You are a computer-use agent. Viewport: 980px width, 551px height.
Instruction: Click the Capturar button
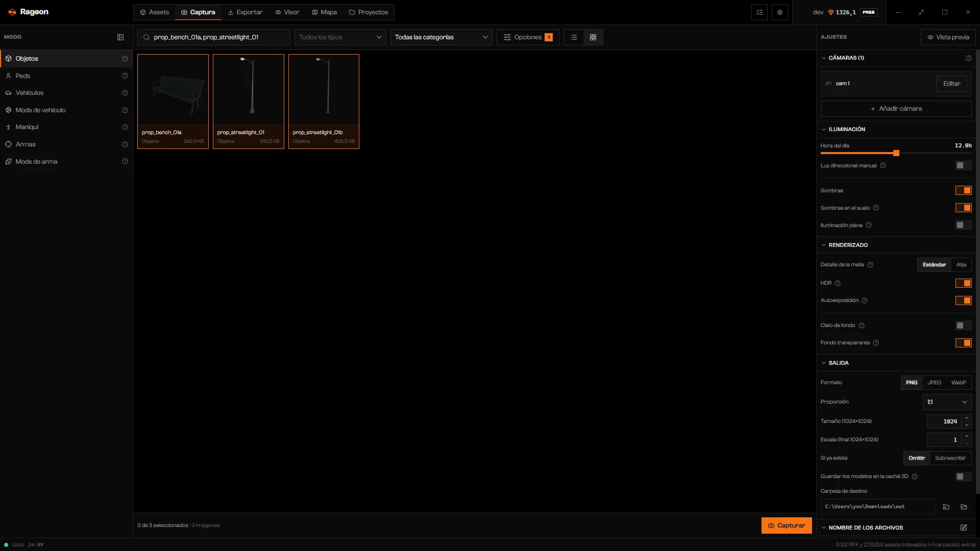pyautogui.click(x=787, y=525)
